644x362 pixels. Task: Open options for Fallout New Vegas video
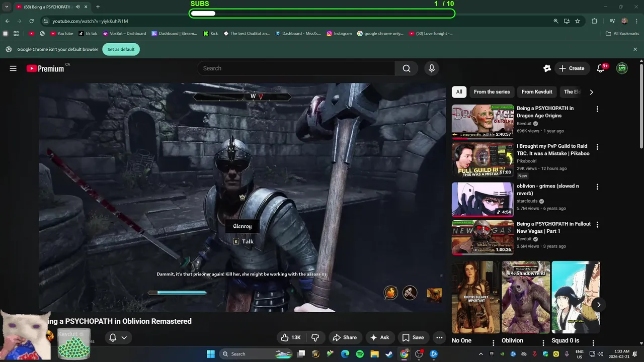tap(597, 225)
